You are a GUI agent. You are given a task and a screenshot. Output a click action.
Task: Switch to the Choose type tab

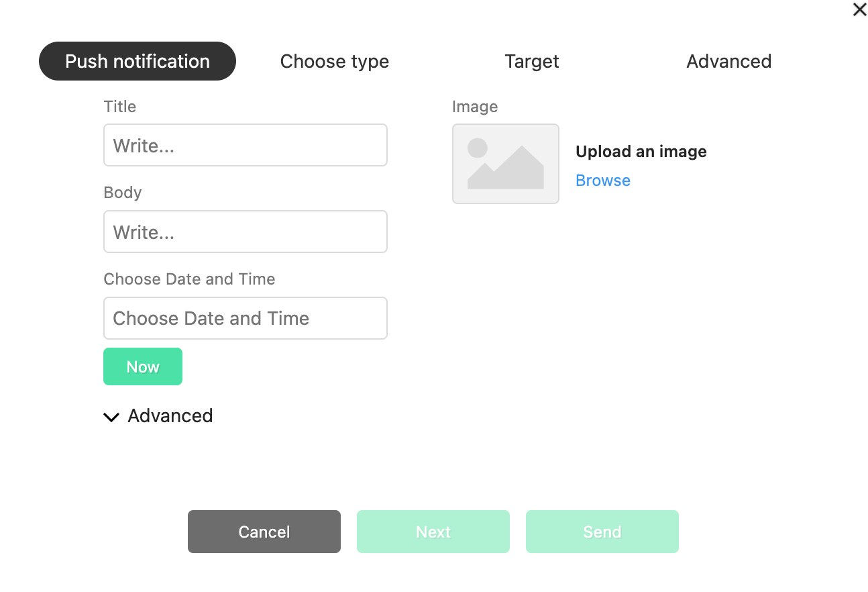tap(335, 61)
